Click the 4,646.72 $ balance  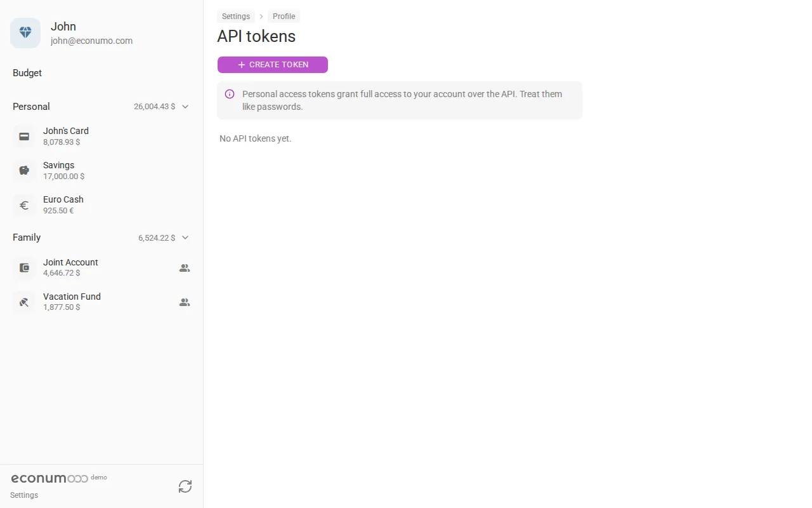tap(62, 273)
